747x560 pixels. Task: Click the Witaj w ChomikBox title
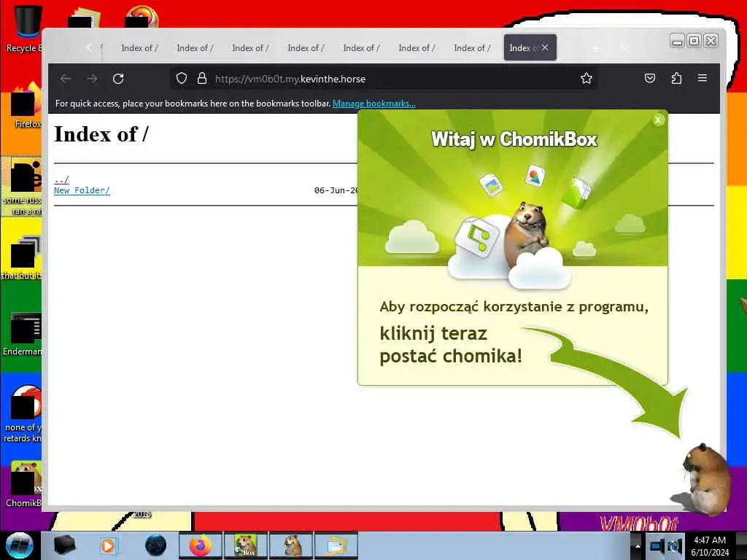point(514,139)
